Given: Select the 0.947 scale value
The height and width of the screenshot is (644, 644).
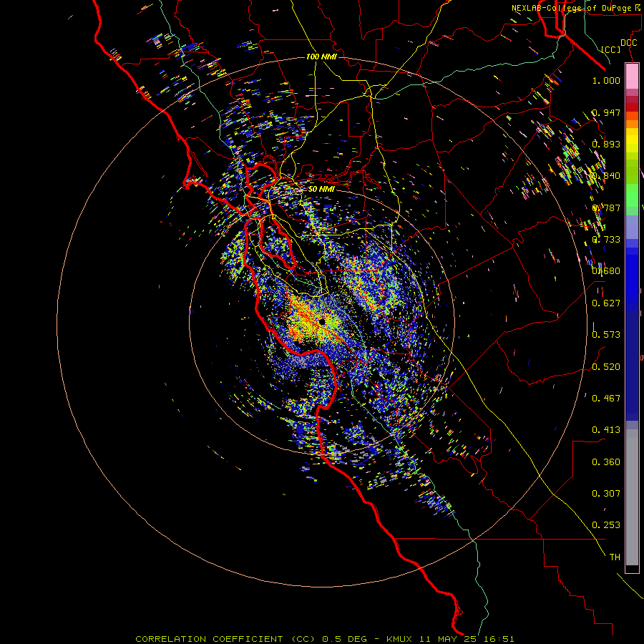Looking at the screenshot, I should [606, 112].
